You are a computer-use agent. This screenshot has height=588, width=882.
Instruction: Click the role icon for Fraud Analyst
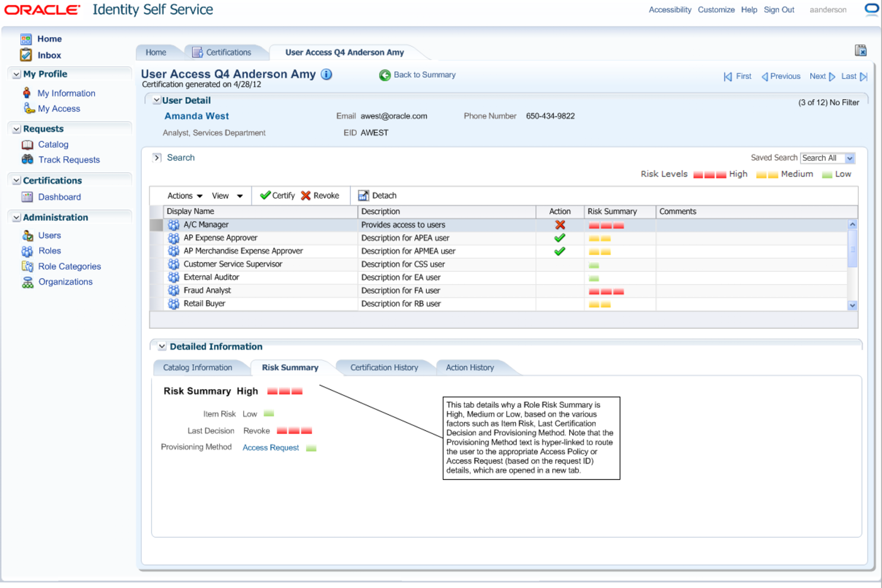click(x=174, y=291)
